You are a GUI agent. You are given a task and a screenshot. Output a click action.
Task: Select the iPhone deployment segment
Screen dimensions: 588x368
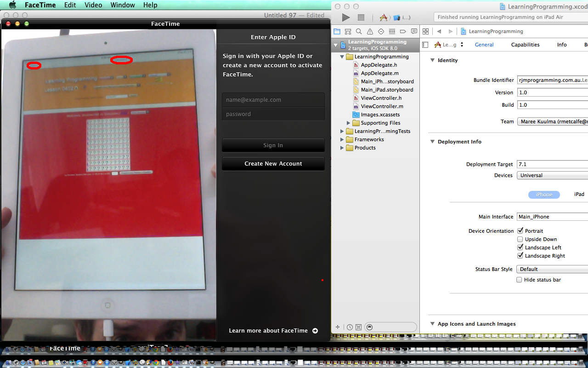(544, 195)
